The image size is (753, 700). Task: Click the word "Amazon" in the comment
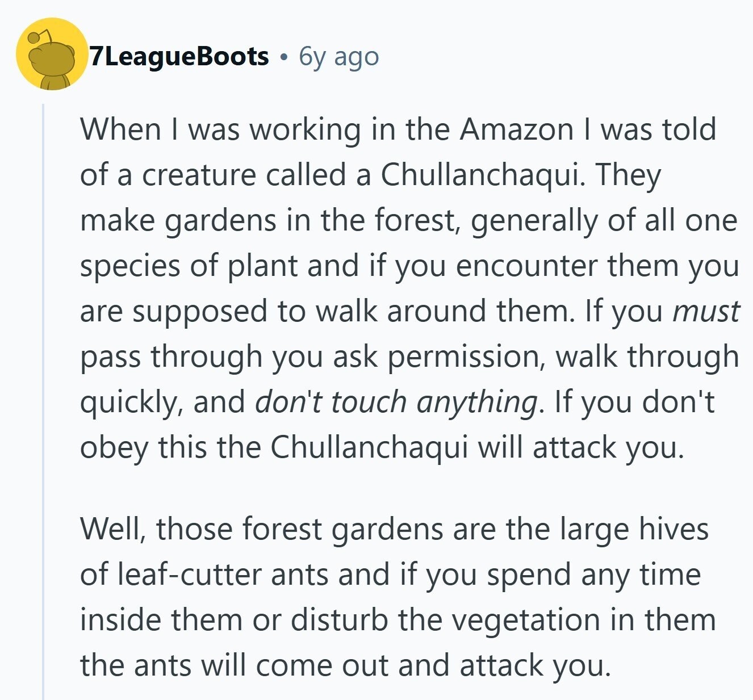pyautogui.click(x=516, y=129)
